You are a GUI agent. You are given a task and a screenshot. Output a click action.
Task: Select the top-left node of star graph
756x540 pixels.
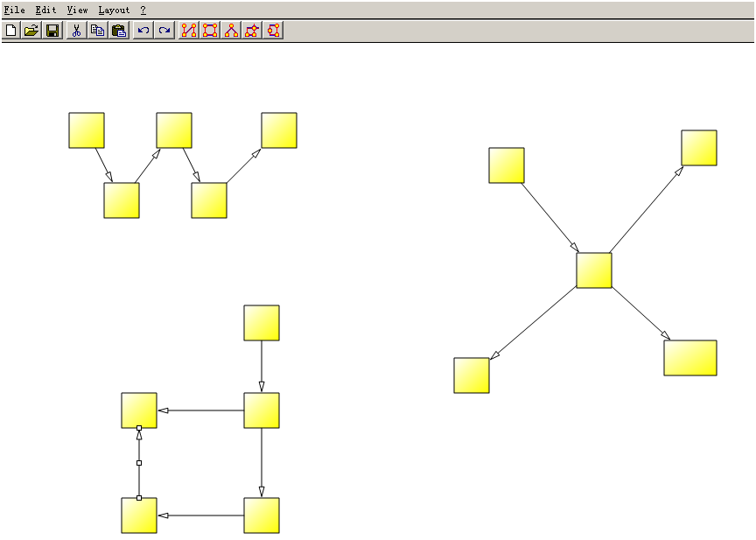pos(507,165)
